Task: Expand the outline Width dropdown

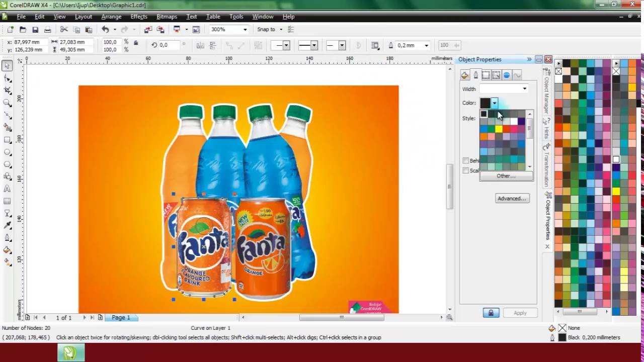Action: tap(524, 89)
